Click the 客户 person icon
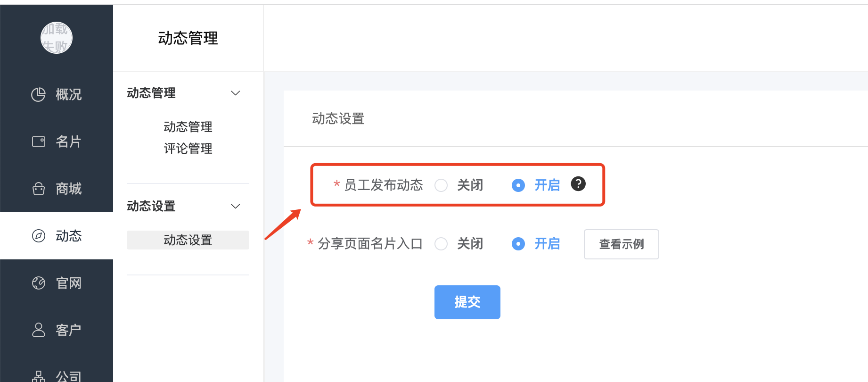Viewport: 868px width, 382px height. pyautogui.click(x=38, y=330)
